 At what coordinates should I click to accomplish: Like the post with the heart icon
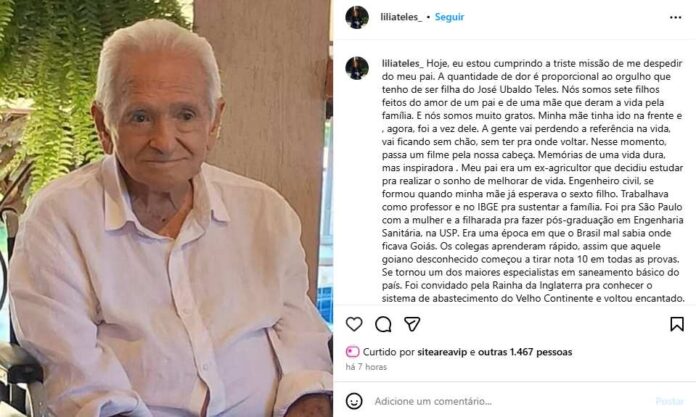click(354, 324)
